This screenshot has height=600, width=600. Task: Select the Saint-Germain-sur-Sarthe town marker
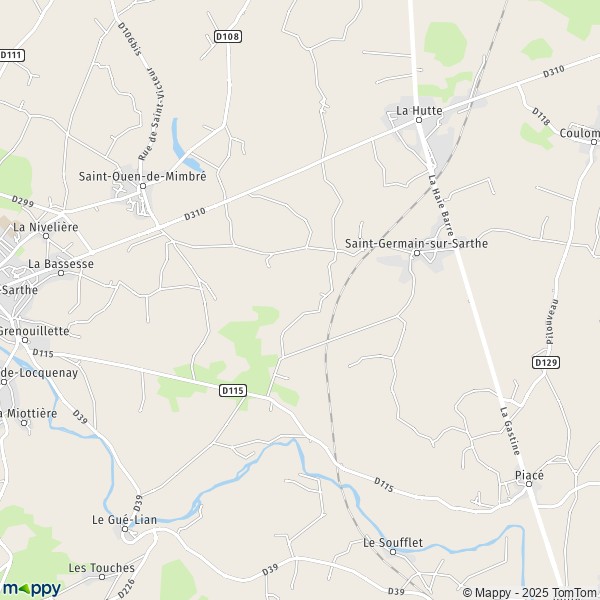417,253
